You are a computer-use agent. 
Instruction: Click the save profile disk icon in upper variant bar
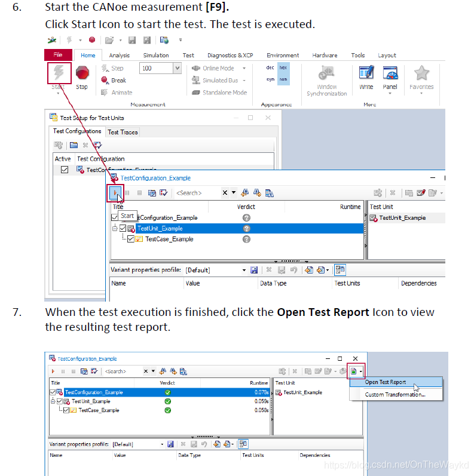click(x=254, y=270)
